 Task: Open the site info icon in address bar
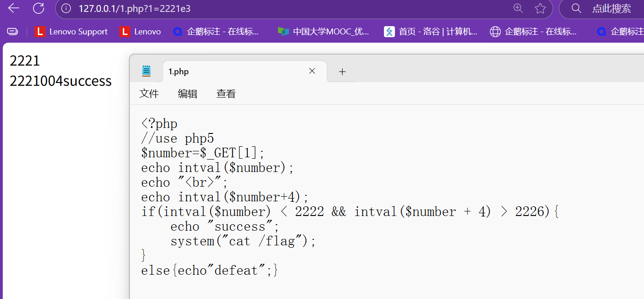point(66,8)
